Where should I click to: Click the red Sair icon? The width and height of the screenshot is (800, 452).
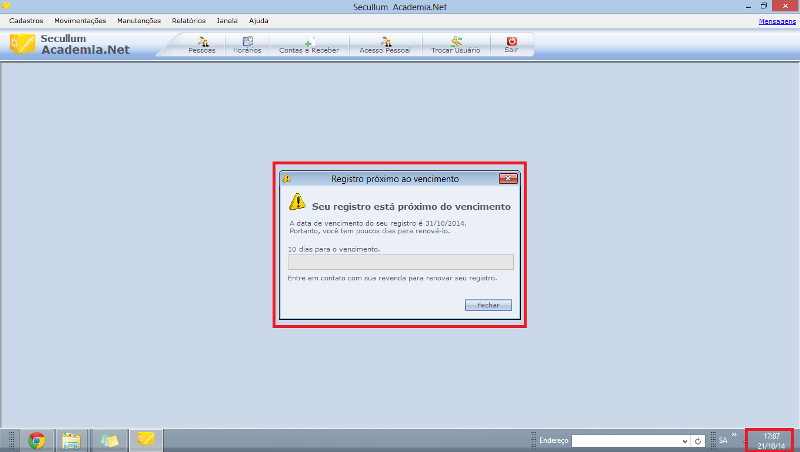pyautogui.click(x=511, y=44)
